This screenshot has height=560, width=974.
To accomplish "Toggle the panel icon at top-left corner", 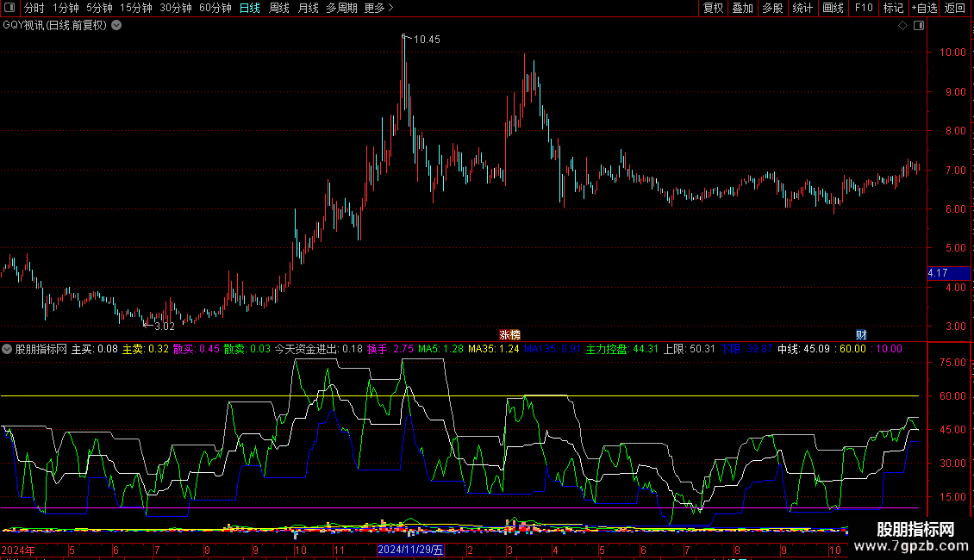I will 9,8.
